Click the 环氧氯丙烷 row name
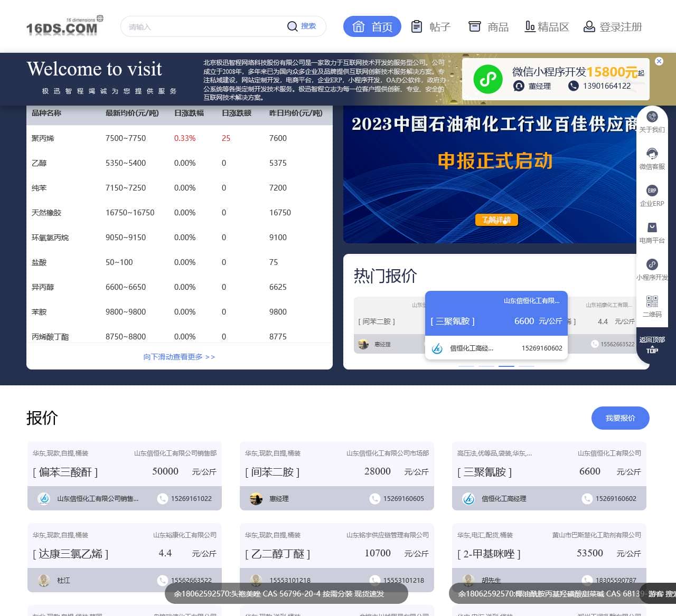This screenshot has width=676, height=616. click(50, 238)
